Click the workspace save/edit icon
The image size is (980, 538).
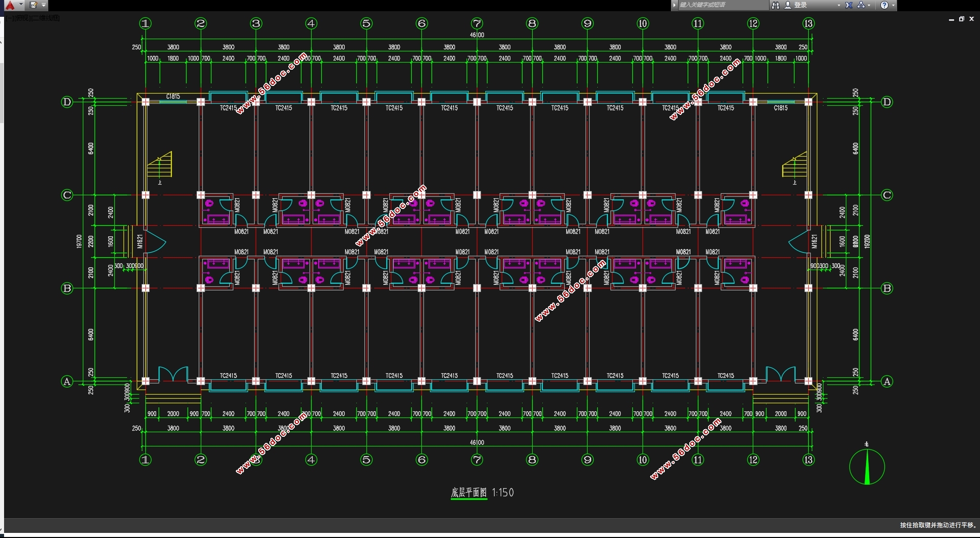[33, 5]
